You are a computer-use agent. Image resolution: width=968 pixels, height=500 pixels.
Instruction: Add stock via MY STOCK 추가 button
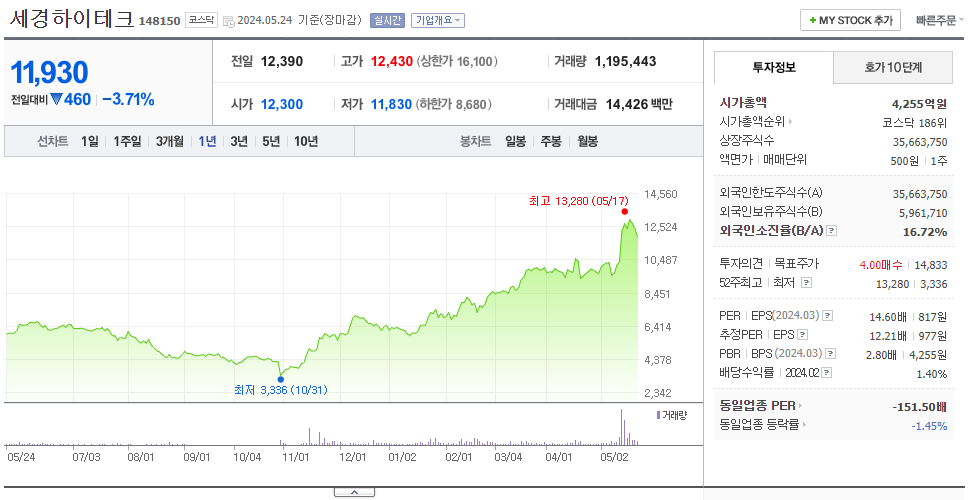click(x=851, y=20)
